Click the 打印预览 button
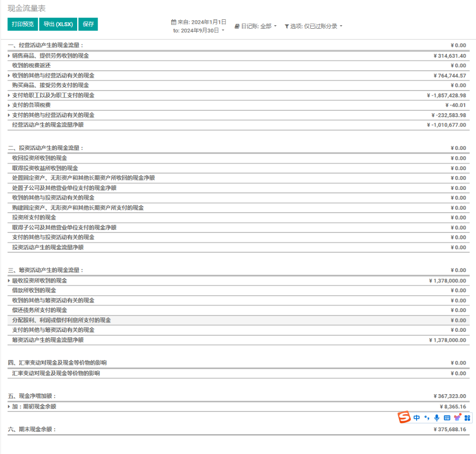 point(23,24)
